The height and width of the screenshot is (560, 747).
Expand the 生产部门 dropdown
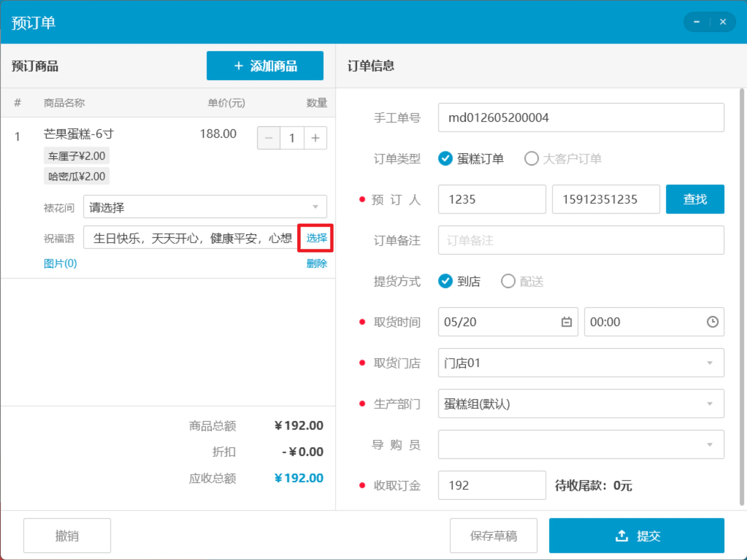pos(581,404)
